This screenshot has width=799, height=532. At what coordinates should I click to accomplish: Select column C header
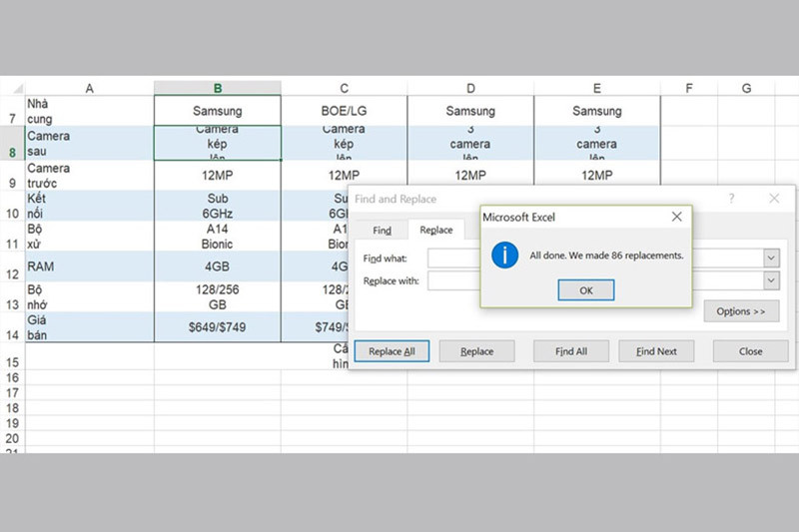pos(344,88)
